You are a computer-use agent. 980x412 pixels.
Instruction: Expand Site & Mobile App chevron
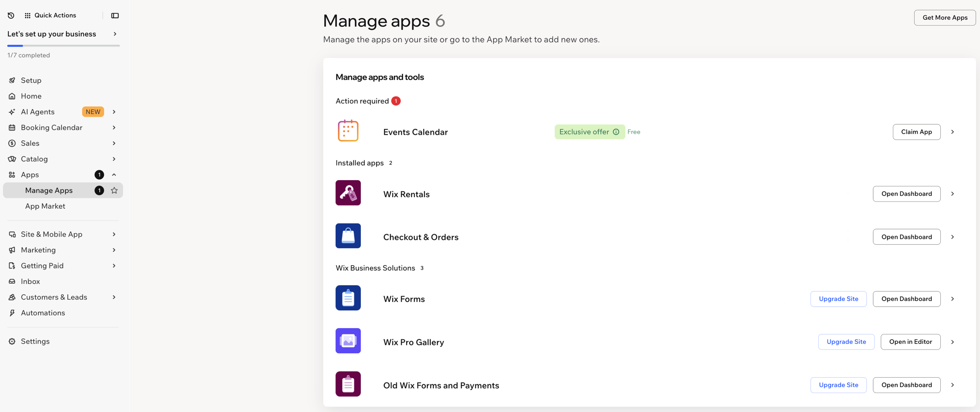click(114, 235)
